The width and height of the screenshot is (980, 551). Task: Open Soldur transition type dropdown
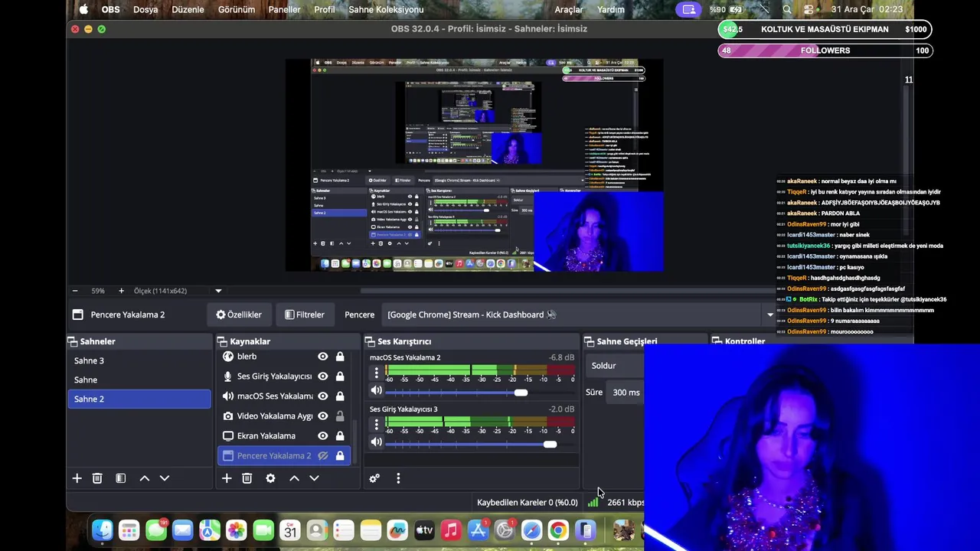click(x=616, y=366)
